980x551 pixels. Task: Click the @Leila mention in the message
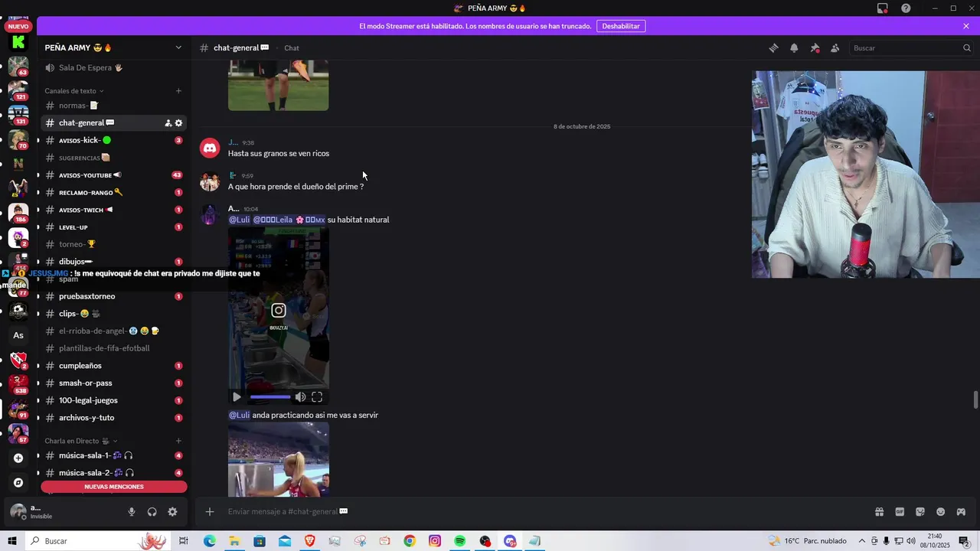click(289, 220)
